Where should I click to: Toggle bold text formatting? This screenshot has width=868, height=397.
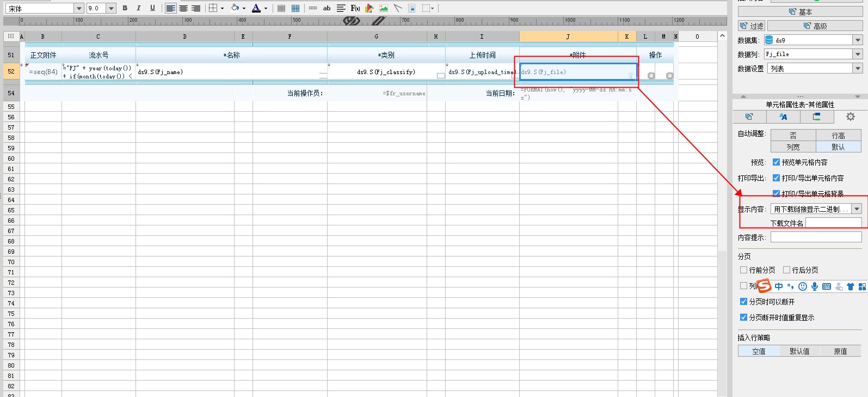125,8
